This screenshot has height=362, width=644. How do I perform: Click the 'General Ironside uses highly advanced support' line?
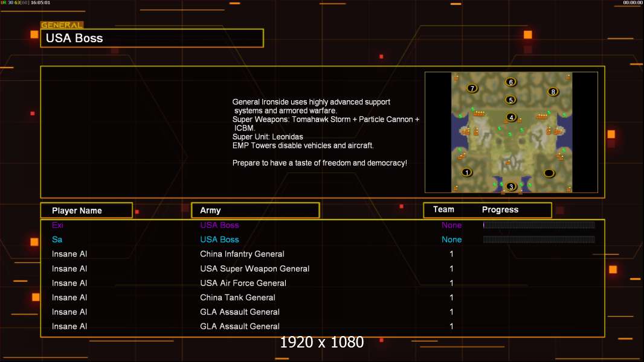tap(311, 102)
